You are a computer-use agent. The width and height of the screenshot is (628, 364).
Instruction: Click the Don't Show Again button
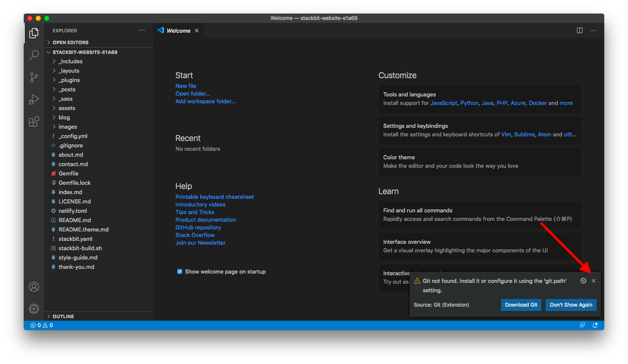pyautogui.click(x=571, y=305)
